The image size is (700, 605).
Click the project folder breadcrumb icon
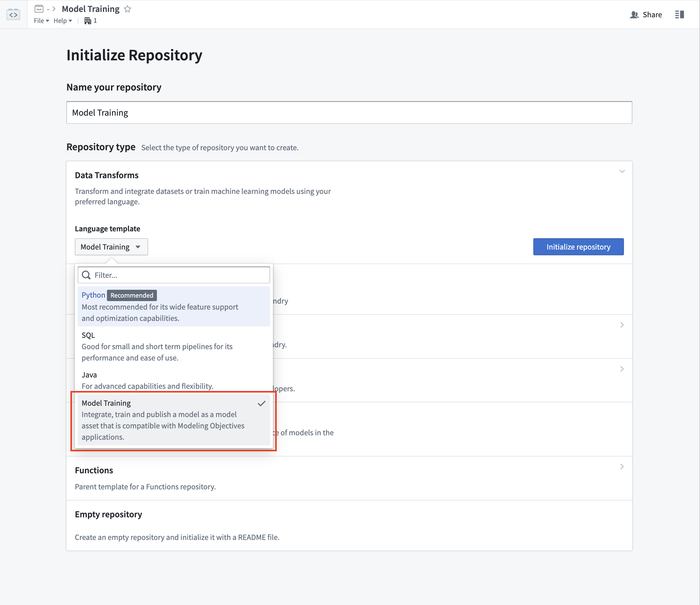coord(39,9)
